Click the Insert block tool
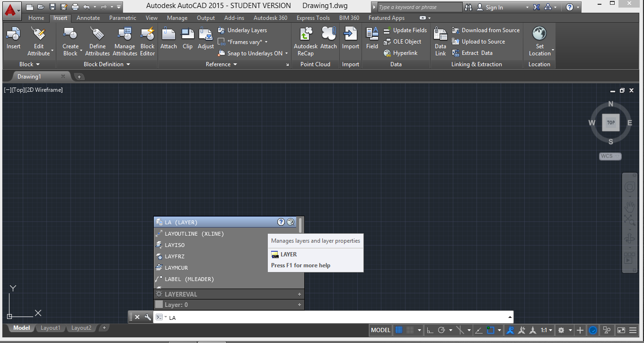The width and height of the screenshot is (644, 343). coord(13,38)
